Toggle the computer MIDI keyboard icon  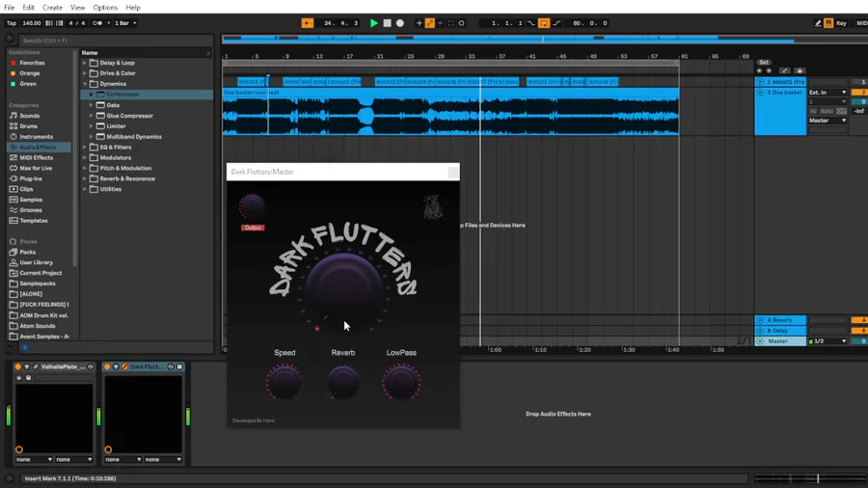click(x=828, y=23)
